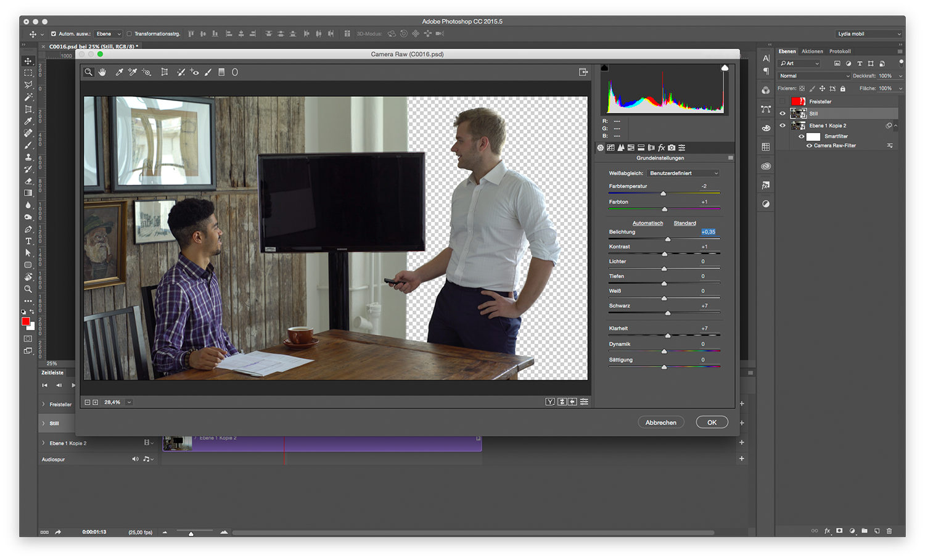Toggle visibility of the Still layer

[x=783, y=113]
